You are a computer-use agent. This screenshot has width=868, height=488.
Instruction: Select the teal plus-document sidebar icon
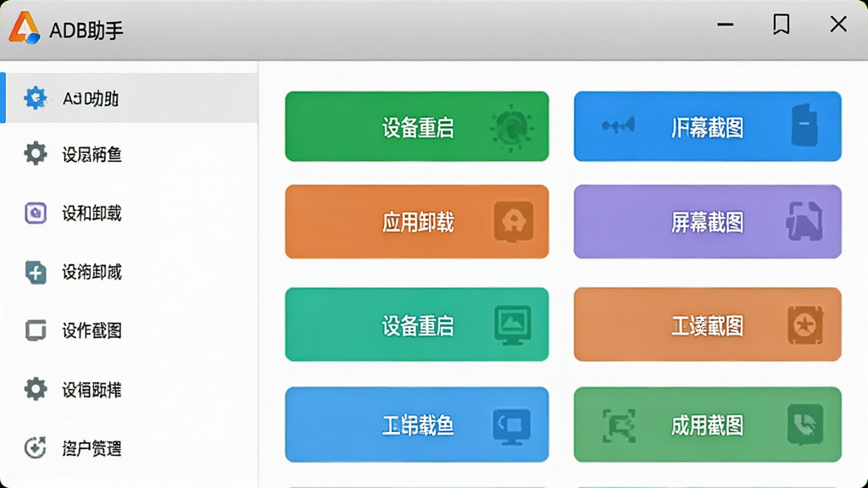36,272
